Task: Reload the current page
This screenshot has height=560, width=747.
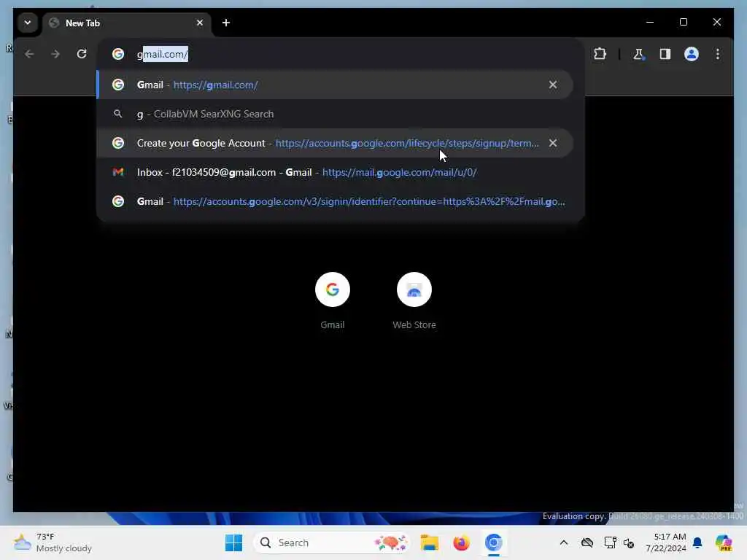Action: click(82, 54)
